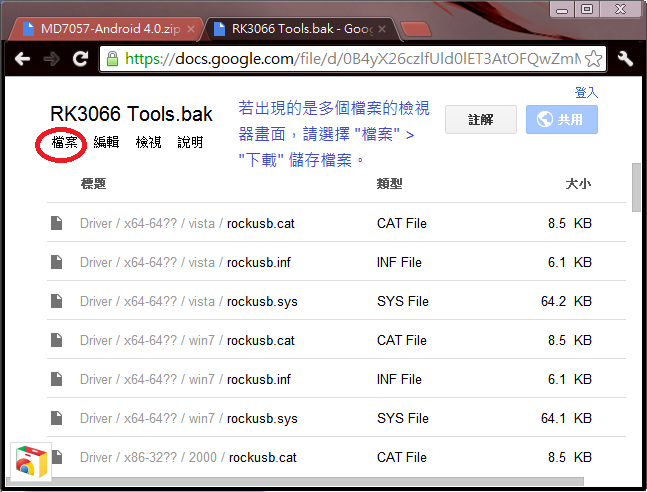
Task: Click the 大小 column header
Action: 579,184
